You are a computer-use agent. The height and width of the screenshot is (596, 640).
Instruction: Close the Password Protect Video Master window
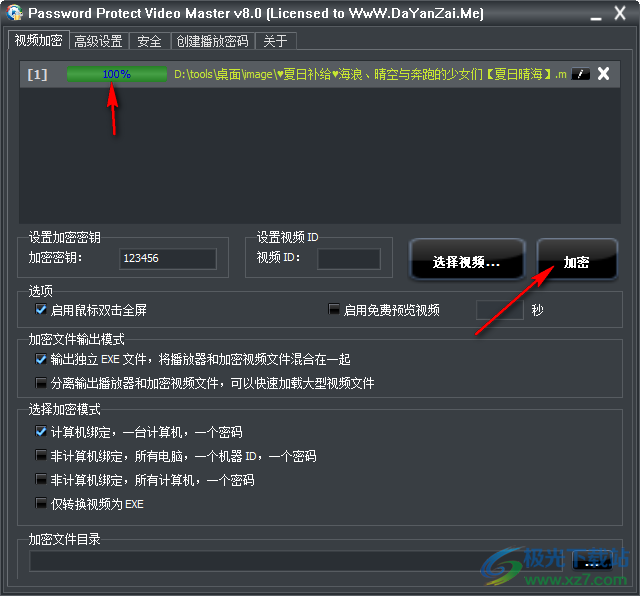[x=620, y=13]
